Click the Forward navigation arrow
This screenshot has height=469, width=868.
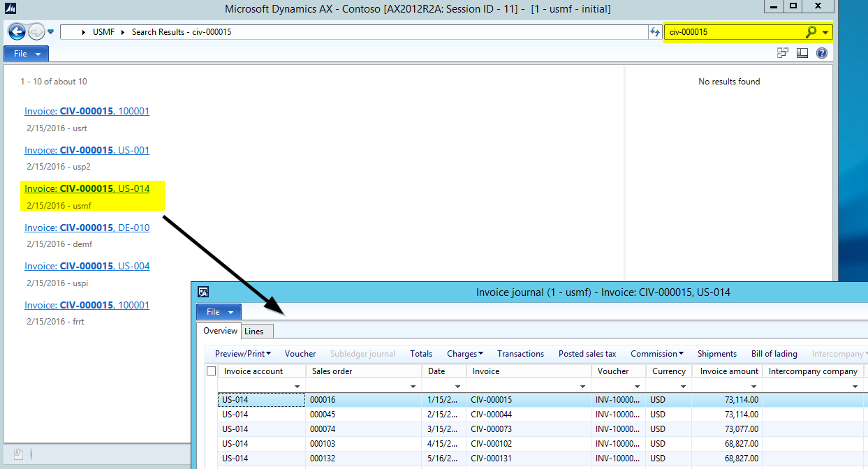(36, 32)
